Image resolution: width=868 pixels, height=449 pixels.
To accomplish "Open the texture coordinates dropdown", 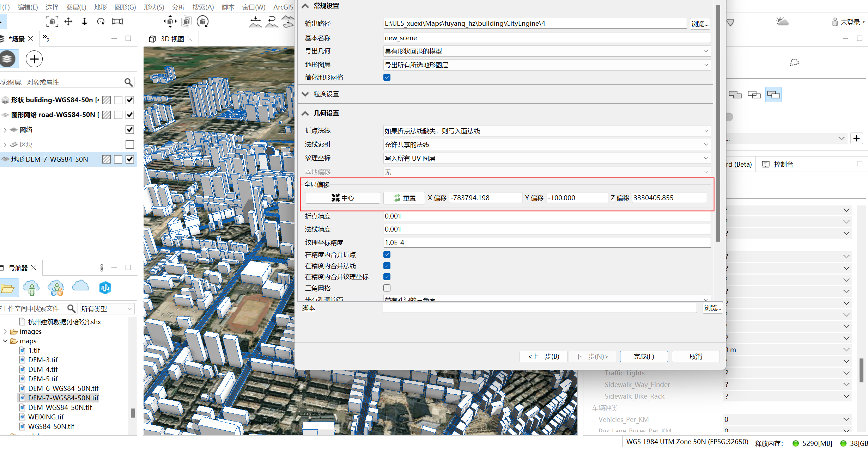I will (546, 158).
